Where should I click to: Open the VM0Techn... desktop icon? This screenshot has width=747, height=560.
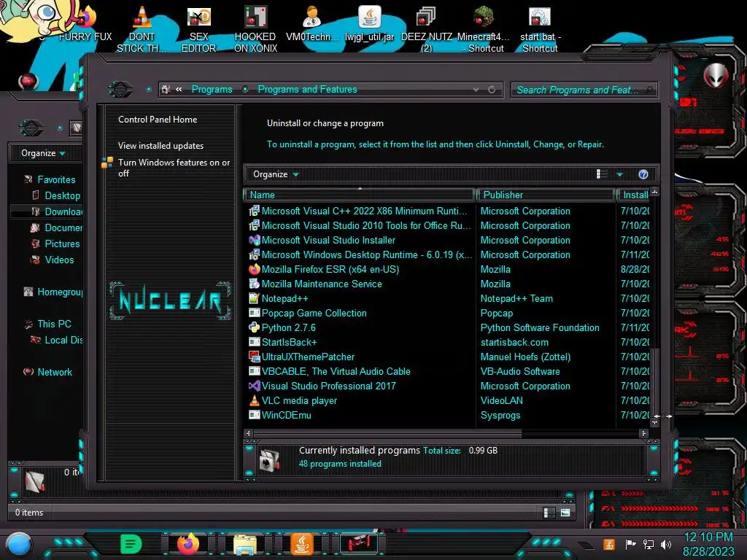tap(312, 24)
